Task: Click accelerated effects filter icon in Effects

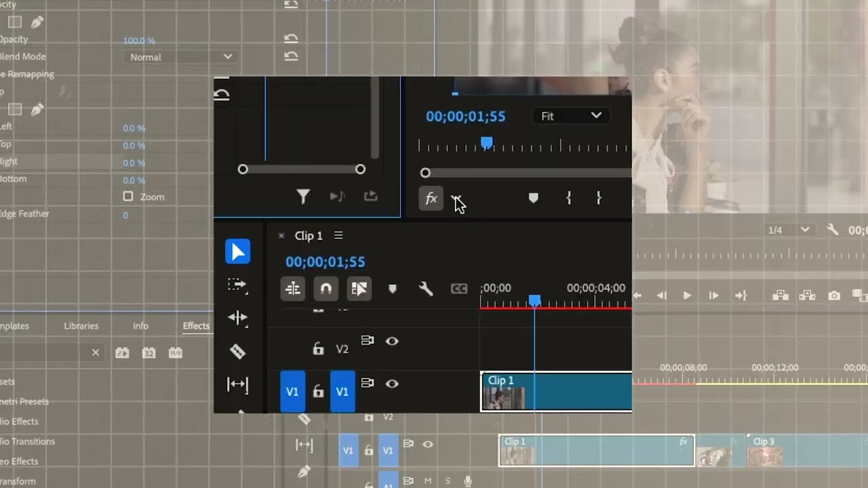Action: pyautogui.click(x=122, y=352)
